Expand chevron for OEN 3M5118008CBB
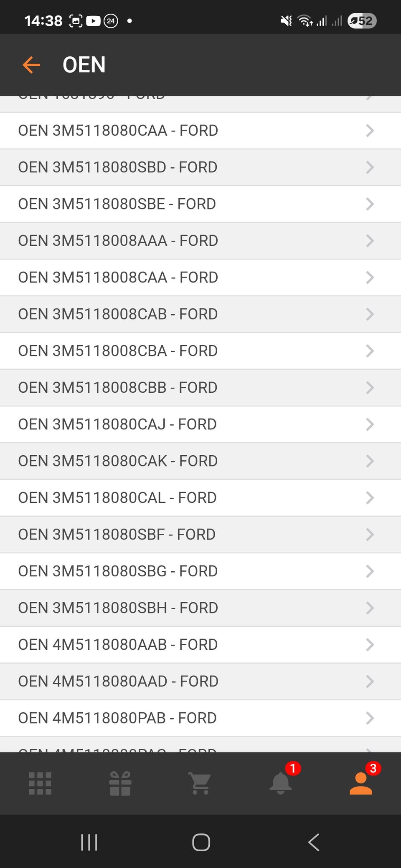 370,388
